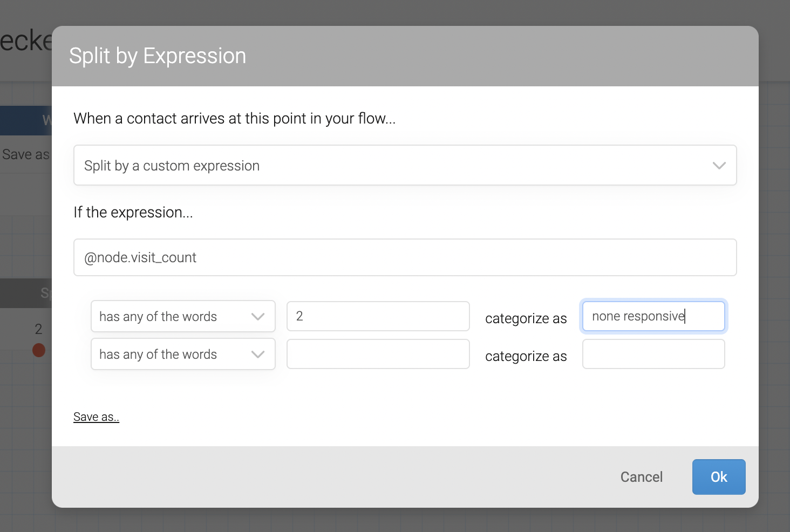Click the empty second rule value field

click(378, 354)
